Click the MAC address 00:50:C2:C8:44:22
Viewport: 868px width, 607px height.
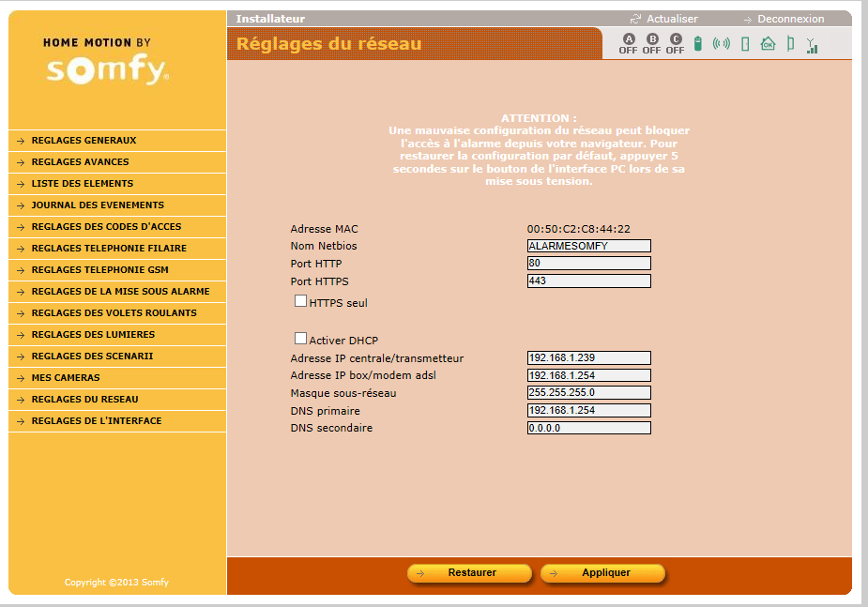click(x=578, y=229)
